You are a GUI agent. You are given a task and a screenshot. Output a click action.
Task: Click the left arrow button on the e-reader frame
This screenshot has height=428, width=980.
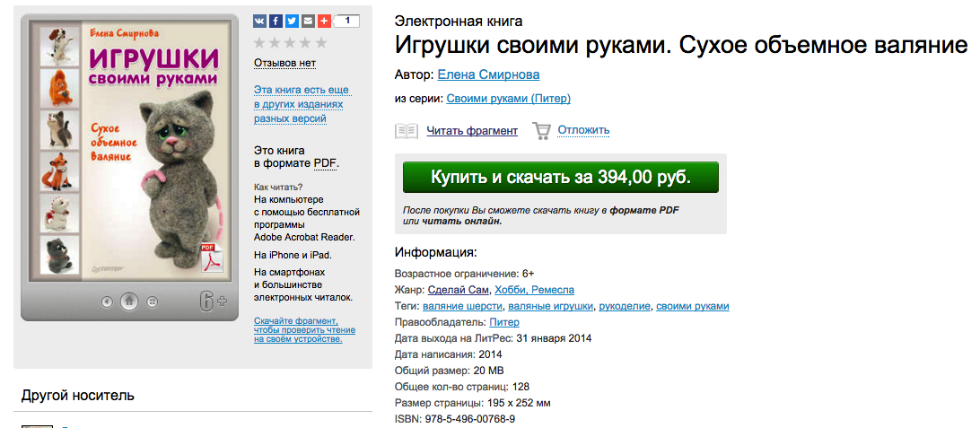(108, 301)
